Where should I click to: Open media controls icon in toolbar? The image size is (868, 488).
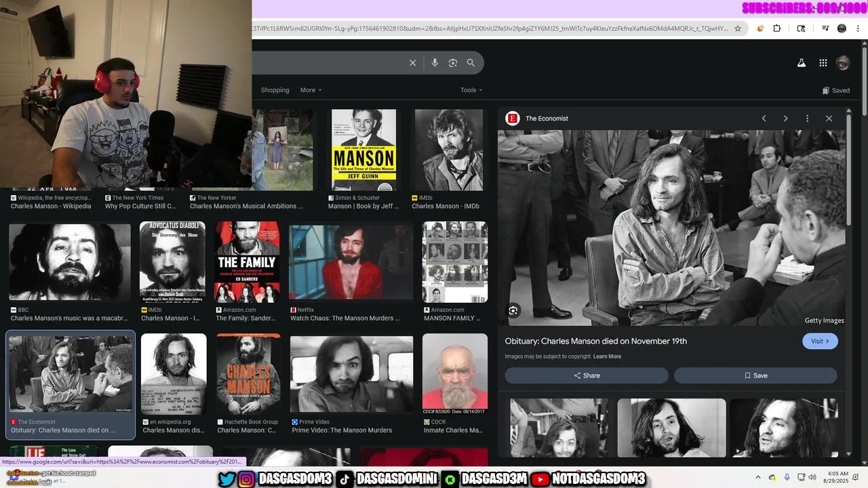click(x=825, y=28)
